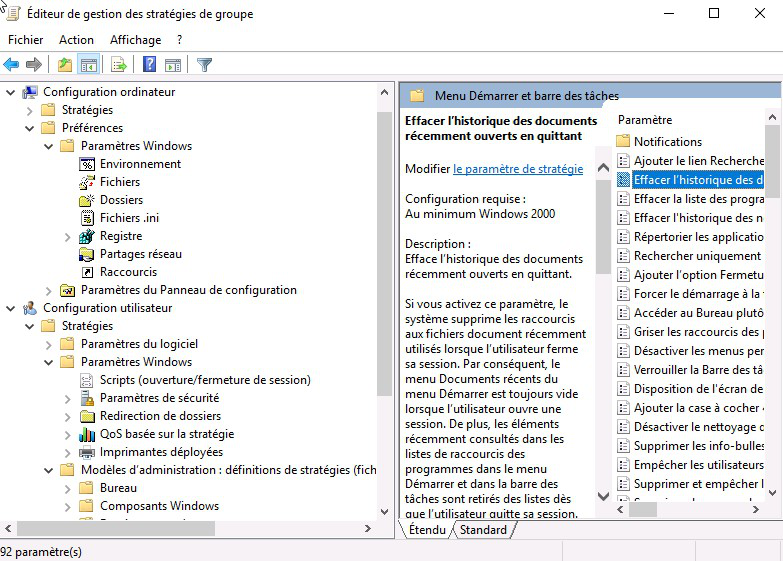
Task: Click the export list toolbar icon
Action: [119, 64]
